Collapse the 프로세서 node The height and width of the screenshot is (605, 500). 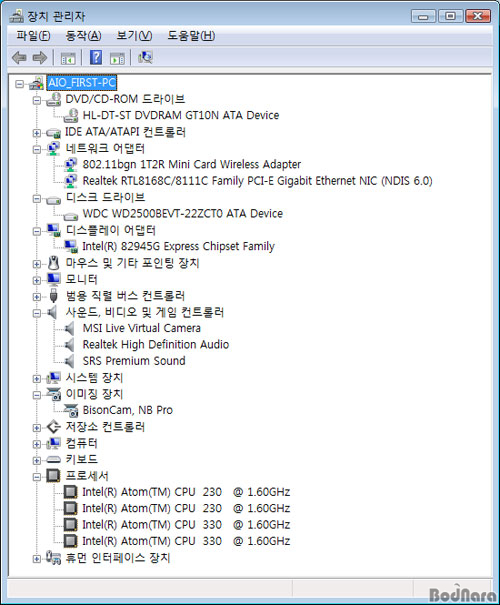pyautogui.click(x=37, y=477)
